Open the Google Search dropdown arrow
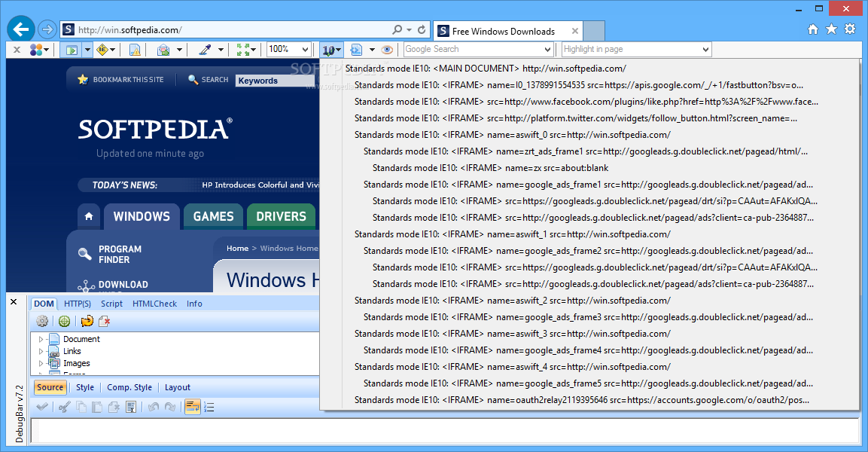 pos(547,49)
